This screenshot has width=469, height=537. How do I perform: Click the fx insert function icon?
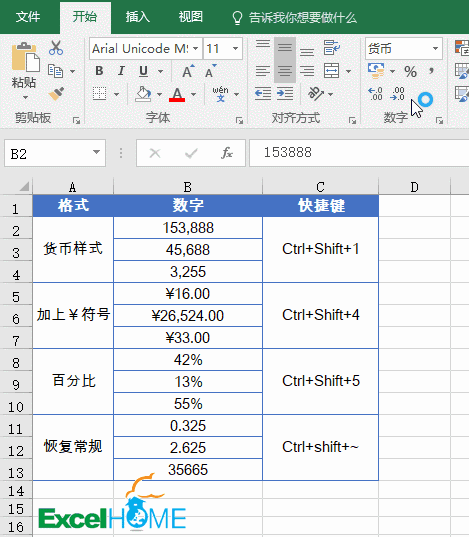(x=227, y=153)
